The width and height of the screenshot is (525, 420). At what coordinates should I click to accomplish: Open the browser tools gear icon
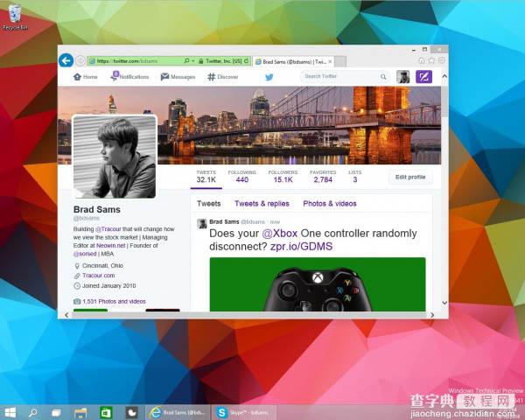tap(442, 60)
